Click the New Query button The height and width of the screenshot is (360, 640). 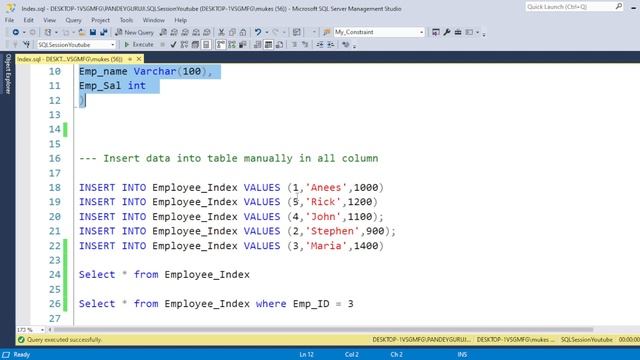(135, 32)
